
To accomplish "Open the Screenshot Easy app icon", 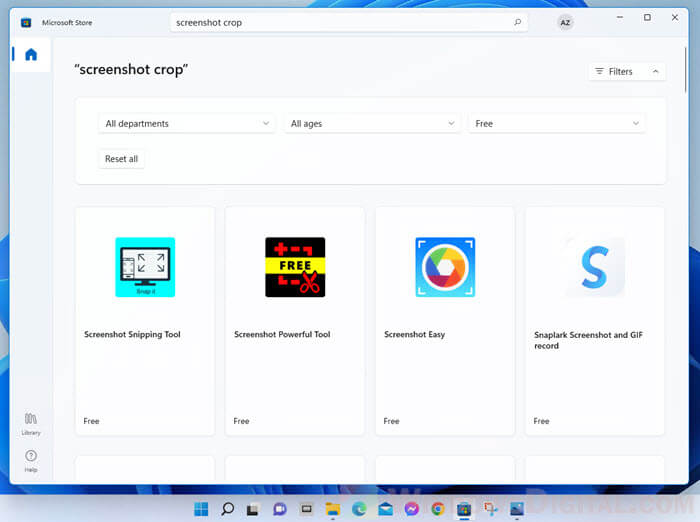I will coord(445,267).
